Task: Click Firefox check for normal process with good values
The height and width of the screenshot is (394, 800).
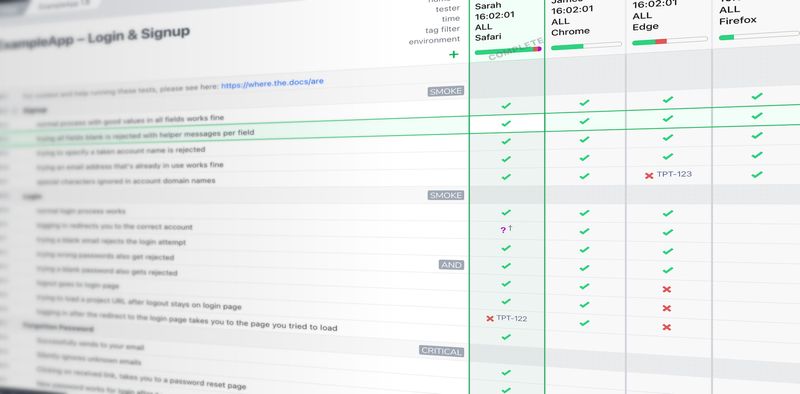Action: point(757,96)
